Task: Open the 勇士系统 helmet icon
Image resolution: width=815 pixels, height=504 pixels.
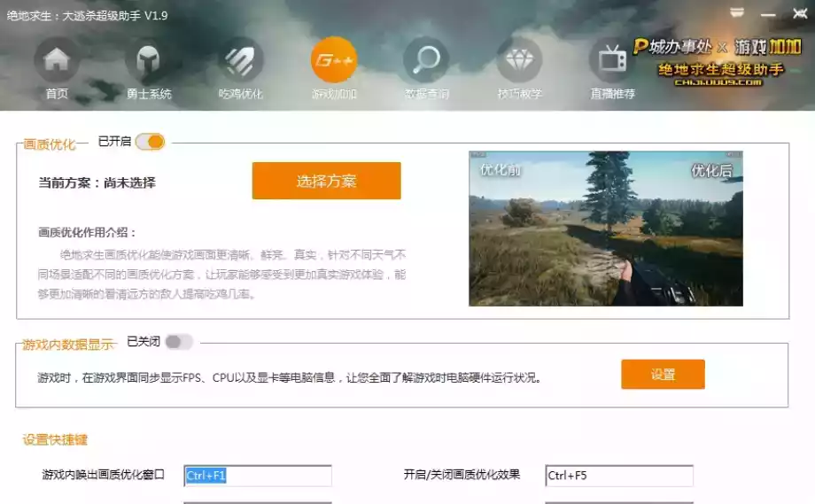Action: pos(149,59)
